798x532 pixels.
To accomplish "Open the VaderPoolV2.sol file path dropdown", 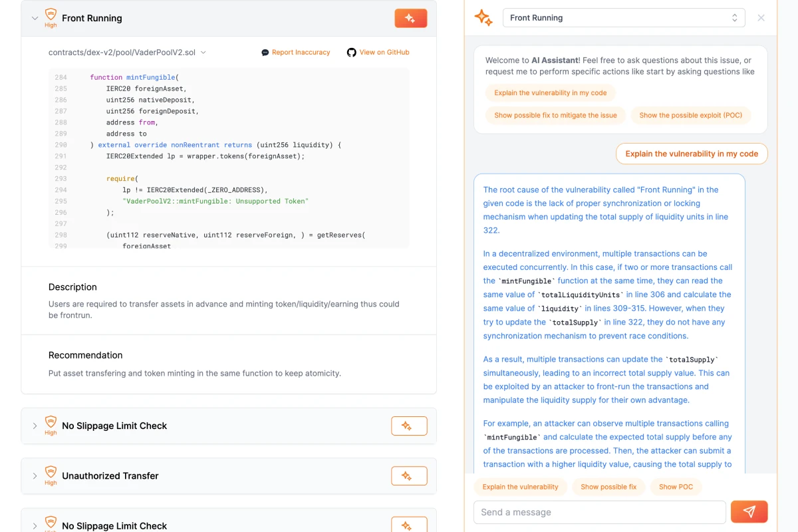I will point(203,53).
